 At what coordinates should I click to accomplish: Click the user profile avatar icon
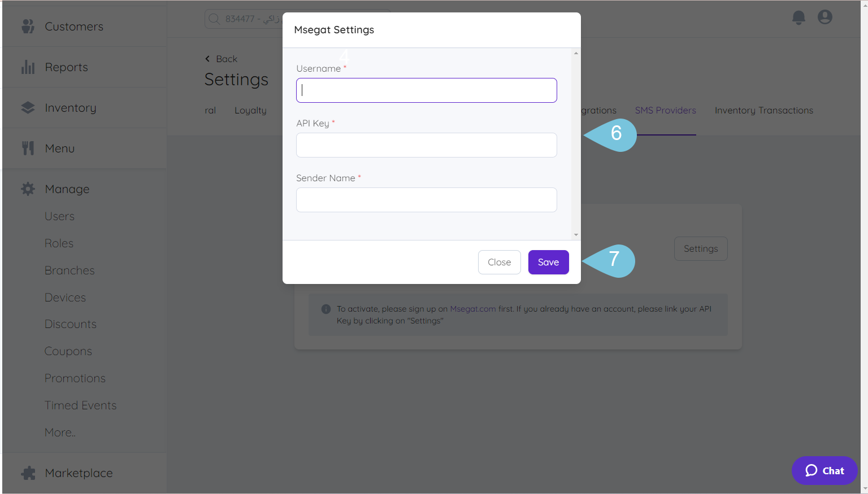tap(825, 17)
